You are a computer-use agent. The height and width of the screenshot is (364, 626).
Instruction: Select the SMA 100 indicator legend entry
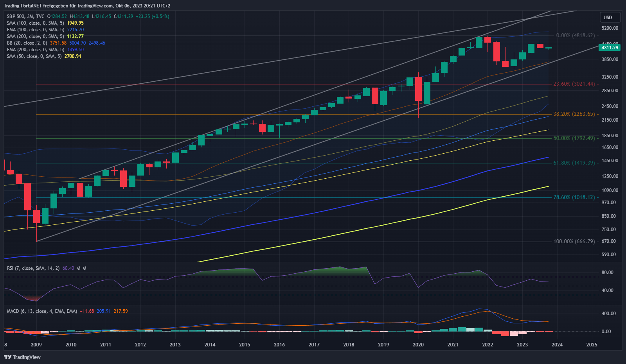click(x=35, y=23)
